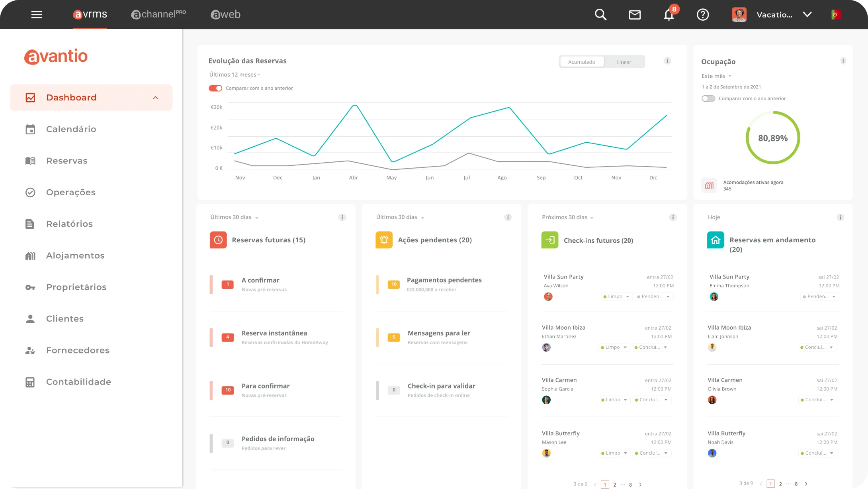Enable Comparar com o ano anterior in Ocupação
This screenshot has height=489, width=868.
click(708, 98)
